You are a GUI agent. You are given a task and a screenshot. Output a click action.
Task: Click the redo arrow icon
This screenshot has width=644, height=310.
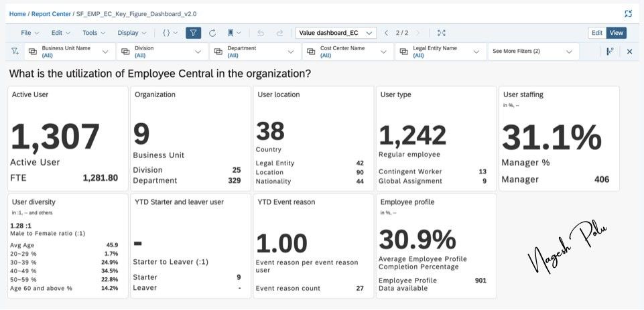point(279,33)
